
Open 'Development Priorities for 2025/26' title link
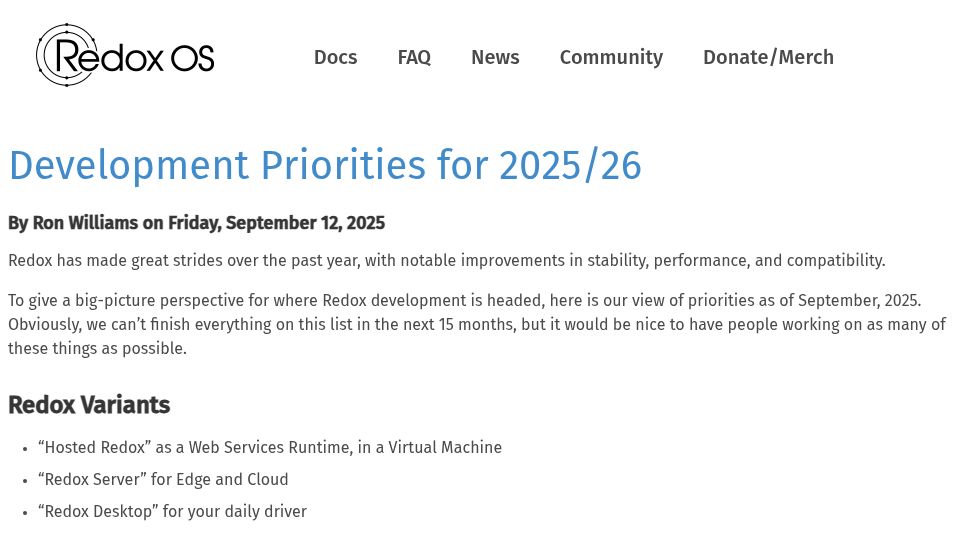pyautogui.click(x=325, y=165)
